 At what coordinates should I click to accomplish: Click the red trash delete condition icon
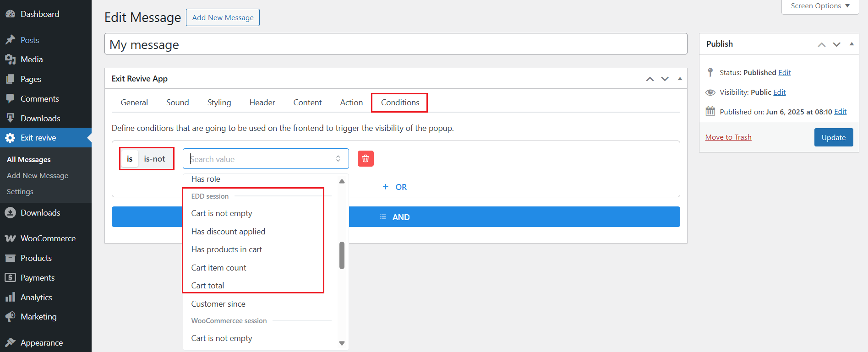[366, 159]
